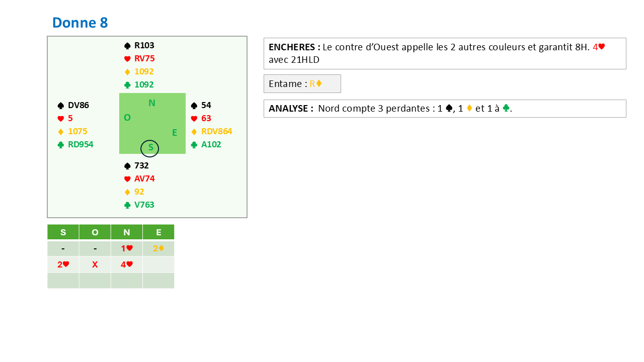Click the heart icon next to West's 5

pos(61,119)
